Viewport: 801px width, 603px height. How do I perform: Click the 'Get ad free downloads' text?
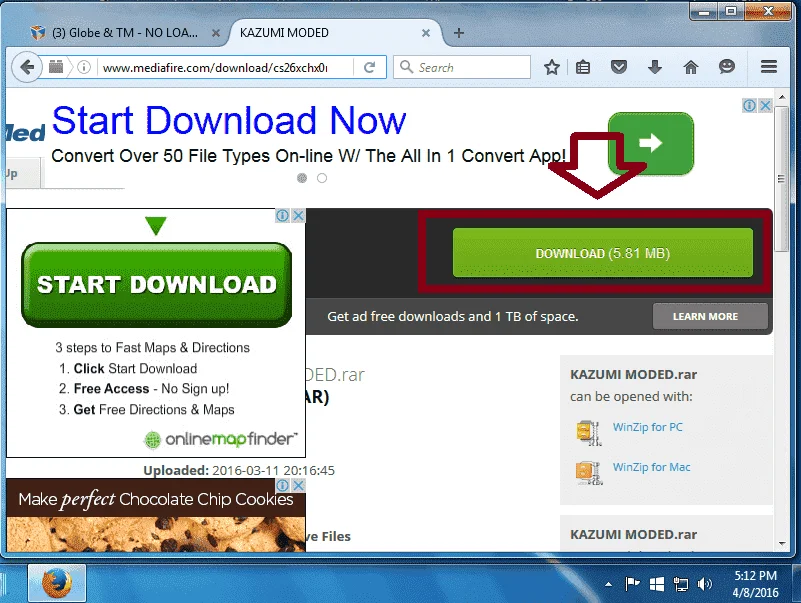pos(453,316)
